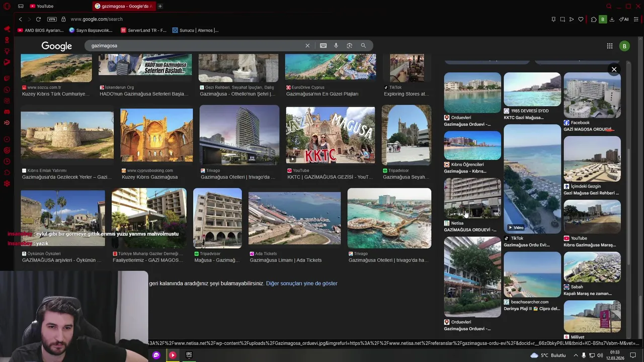Start voice search microphone icon
This screenshot has width=644, height=362.
click(336, 45)
